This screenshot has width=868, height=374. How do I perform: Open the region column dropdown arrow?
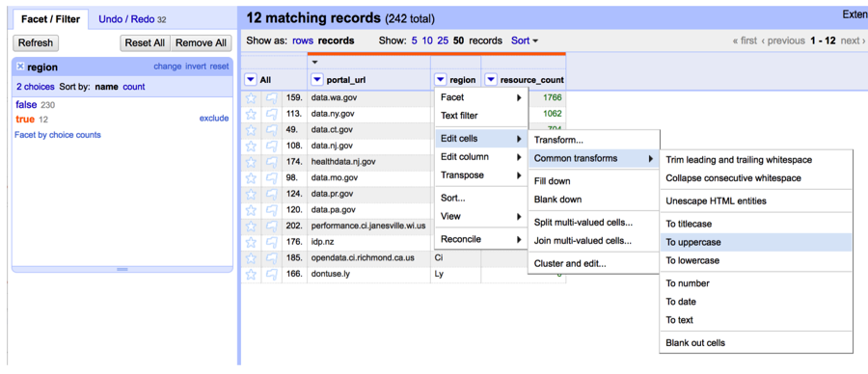point(440,80)
